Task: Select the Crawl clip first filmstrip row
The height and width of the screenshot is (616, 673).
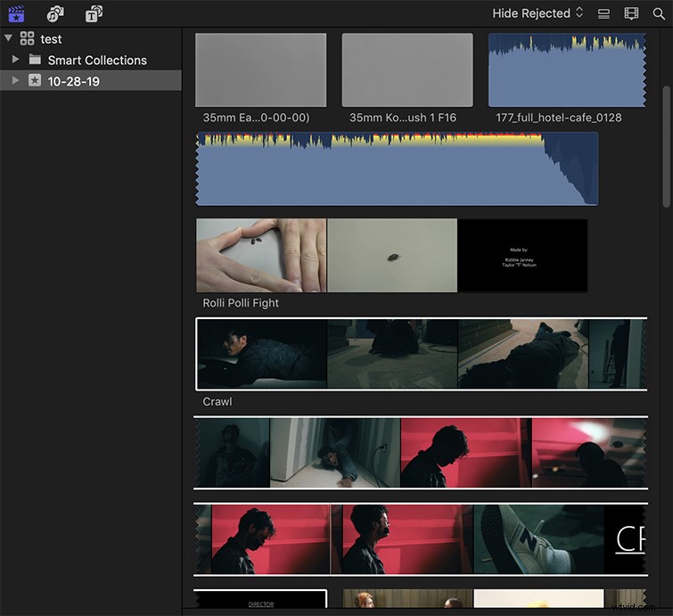Action: [422, 354]
